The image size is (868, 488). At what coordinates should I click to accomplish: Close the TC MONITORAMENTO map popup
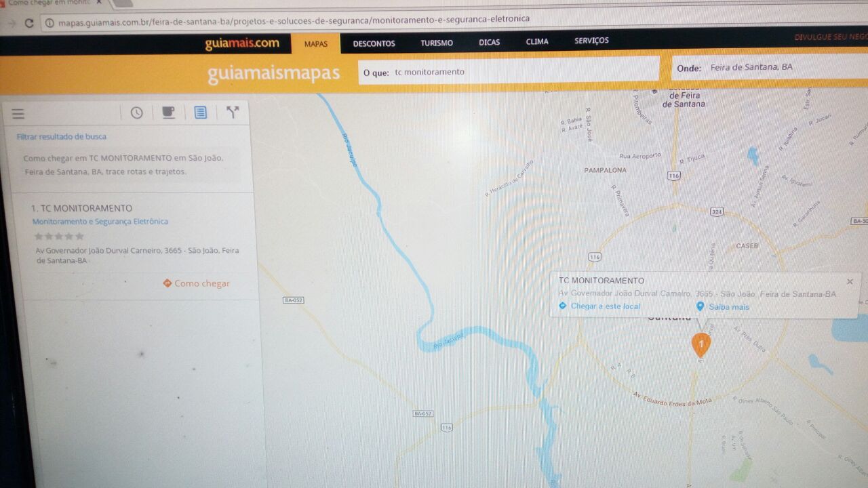[x=850, y=281]
